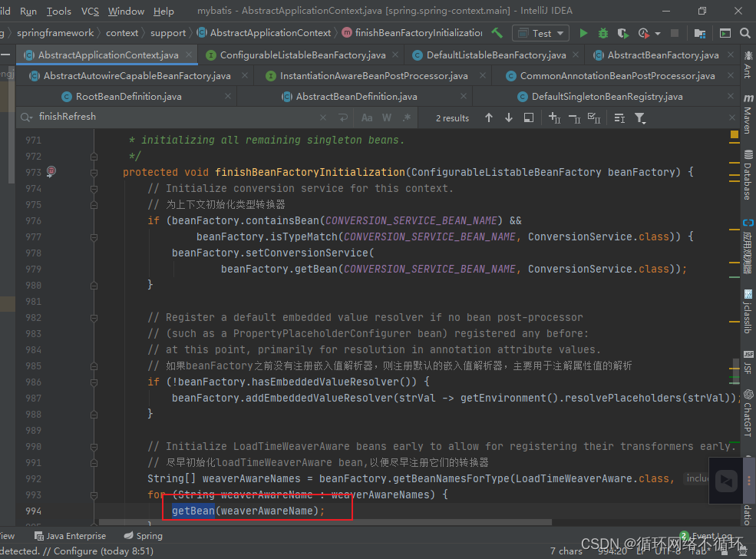
Task: Open the Test run configuration dropdown
Action: tap(560, 34)
